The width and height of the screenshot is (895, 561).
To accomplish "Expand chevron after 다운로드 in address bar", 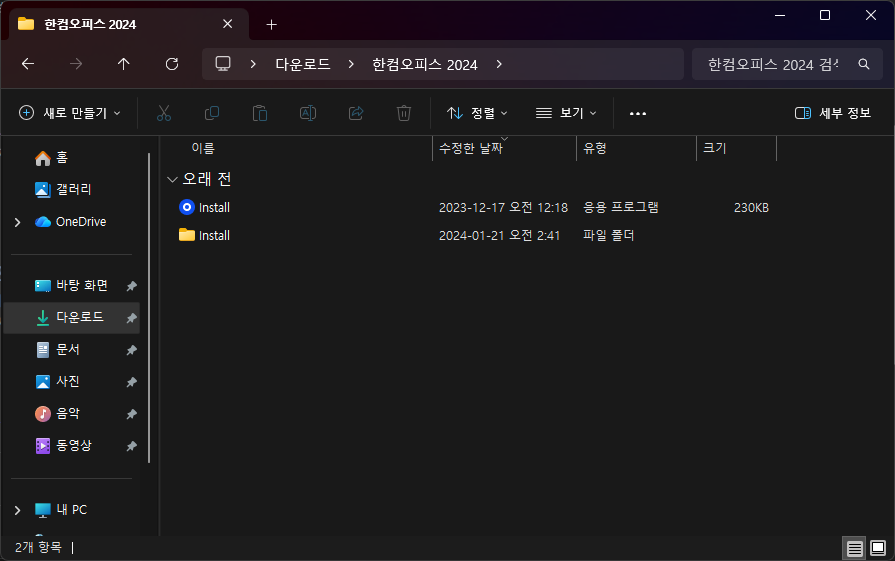I will 351,64.
